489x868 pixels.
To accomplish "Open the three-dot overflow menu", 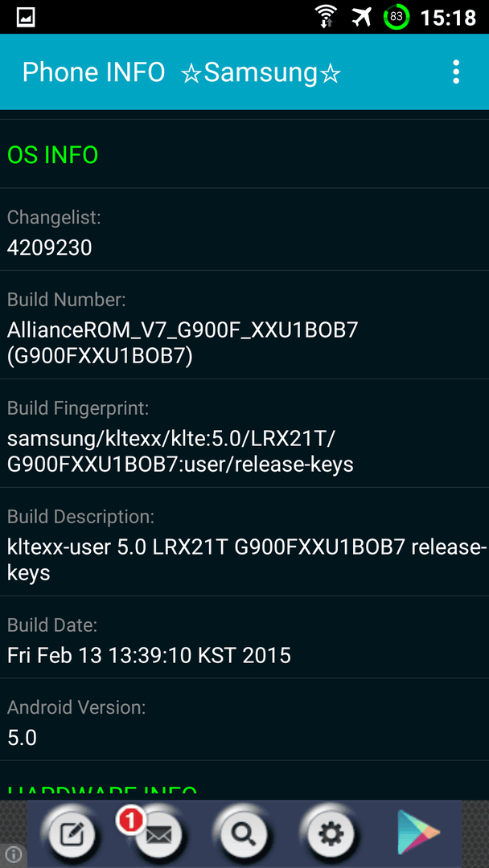I will [455, 72].
